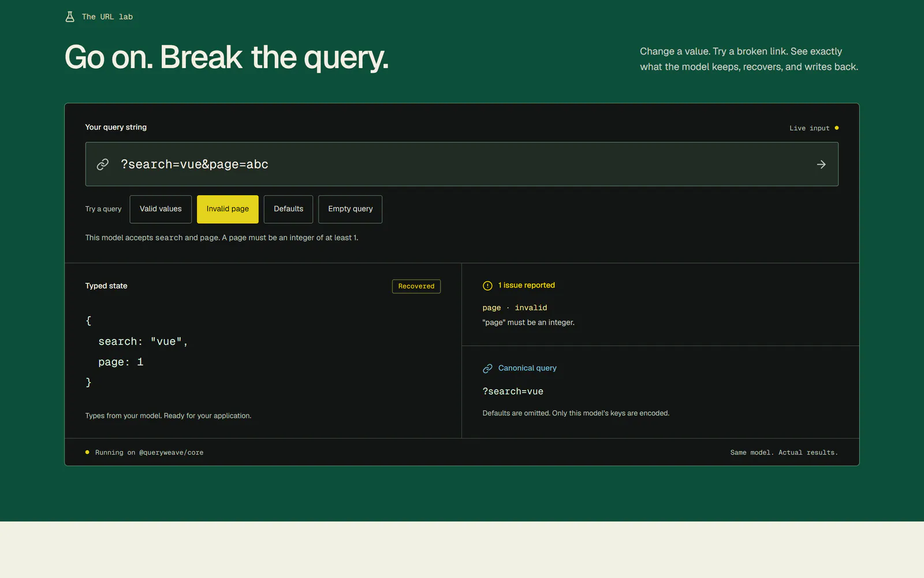
Task: Click the Recovered status badge
Action: pos(416,286)
